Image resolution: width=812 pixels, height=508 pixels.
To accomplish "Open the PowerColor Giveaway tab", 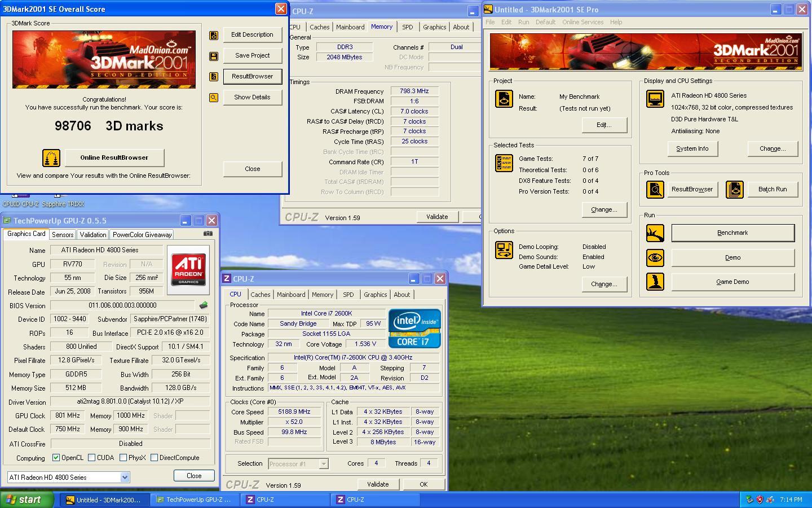I will (142, 235).
